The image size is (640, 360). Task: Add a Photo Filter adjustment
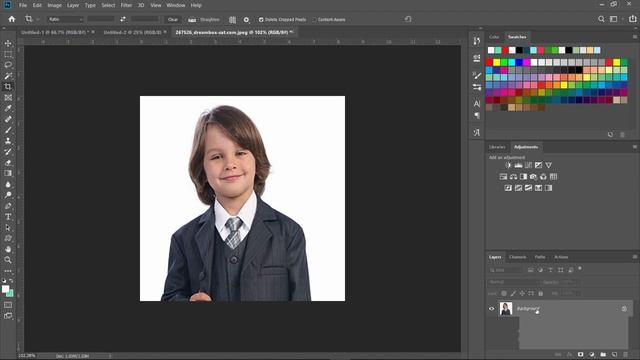(533, 177)
